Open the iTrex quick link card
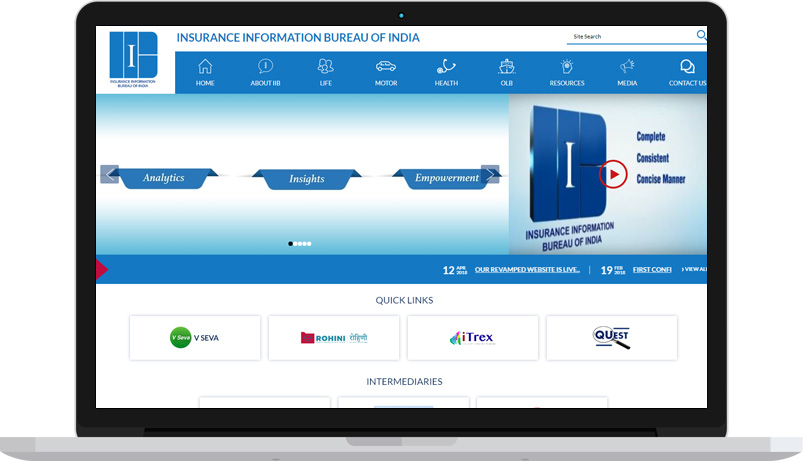Screen dimensions: 803x461 click(473, 338)
